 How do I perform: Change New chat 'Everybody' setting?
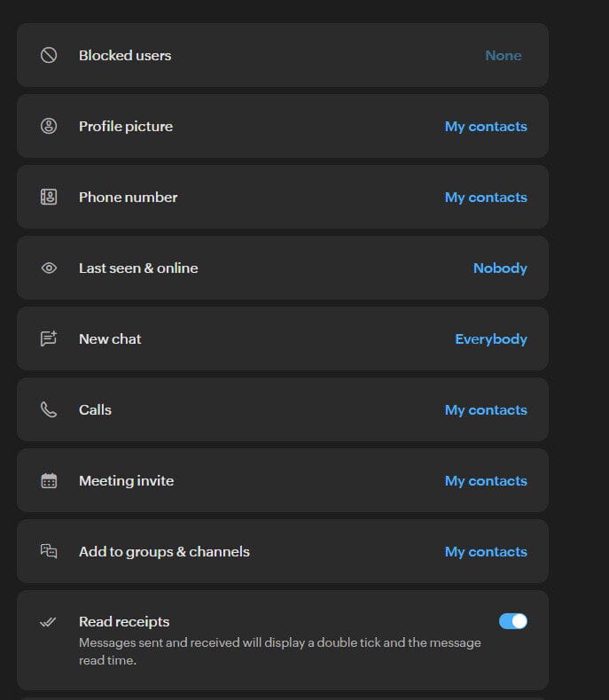pyautogui.click(x=490, y=339)
